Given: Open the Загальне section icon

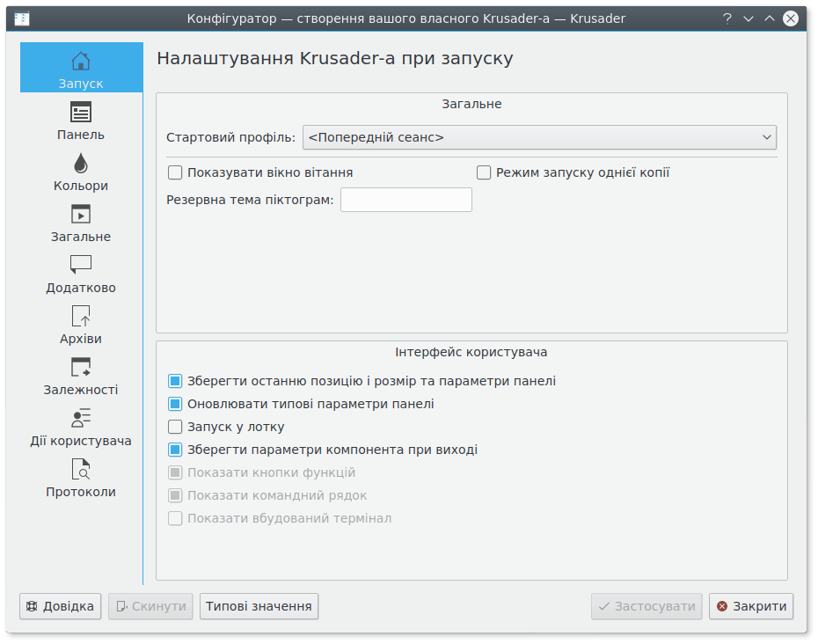Looking at the screenshot, I should point(81,215).
